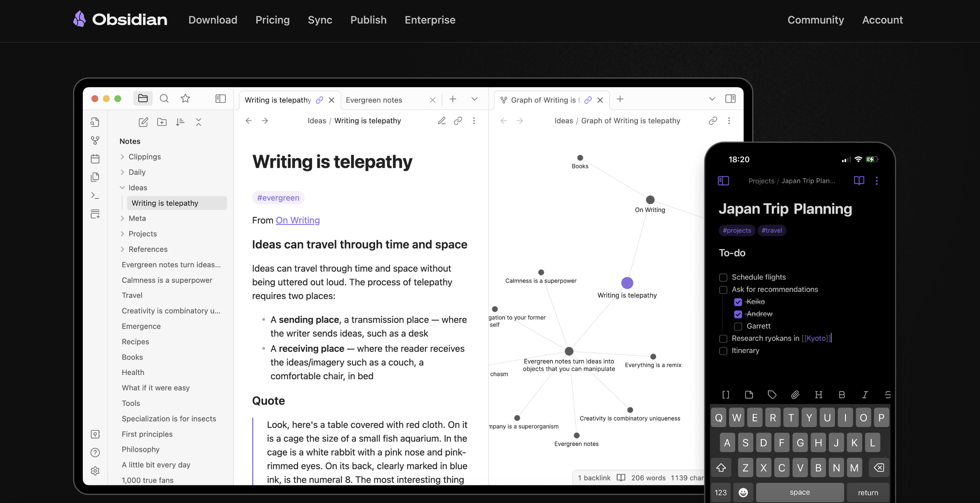Expand the Daily folder
Screen dimensions: 980x503
point(122,172)
